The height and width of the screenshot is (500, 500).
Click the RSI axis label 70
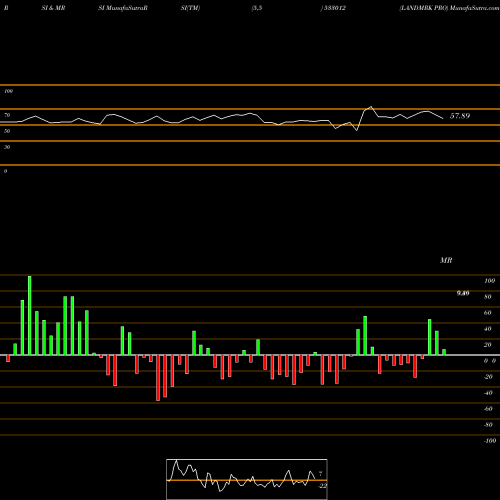point(7,115)
